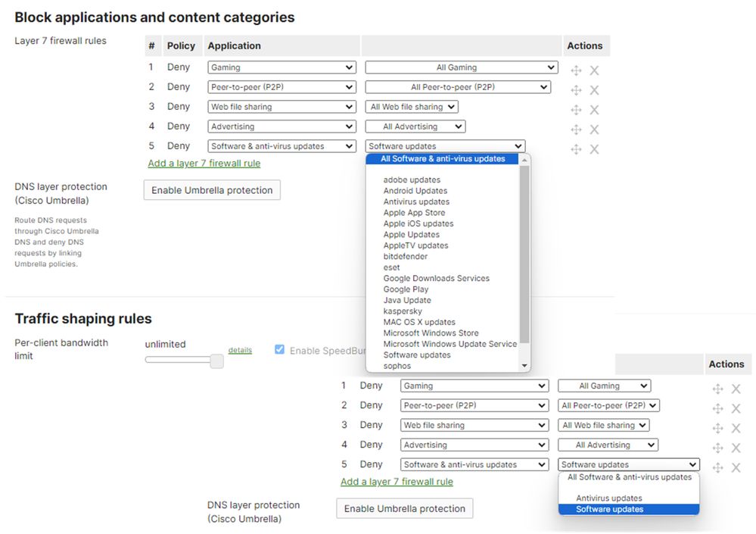Pick 'kaspersky' in the open dropdown list
The height and width of the screenshot is (534, 756).
pyautogui.click(x=403, y=311)
